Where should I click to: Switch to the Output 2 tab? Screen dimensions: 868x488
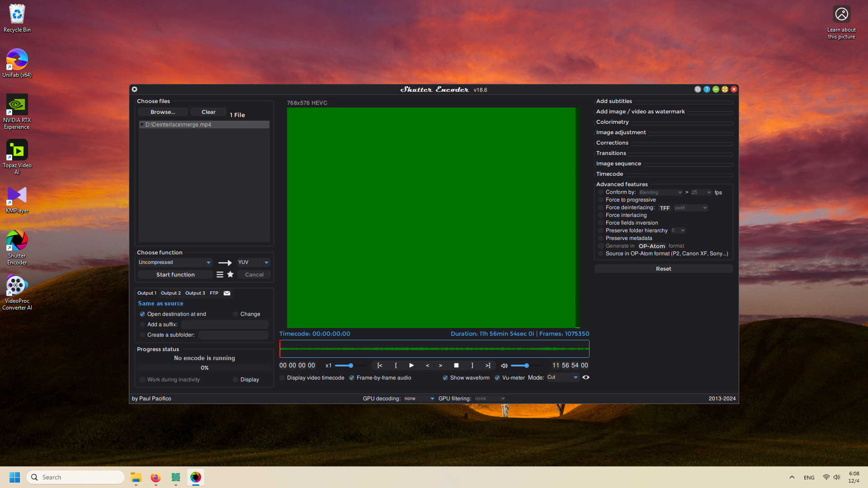click(170, 293)
